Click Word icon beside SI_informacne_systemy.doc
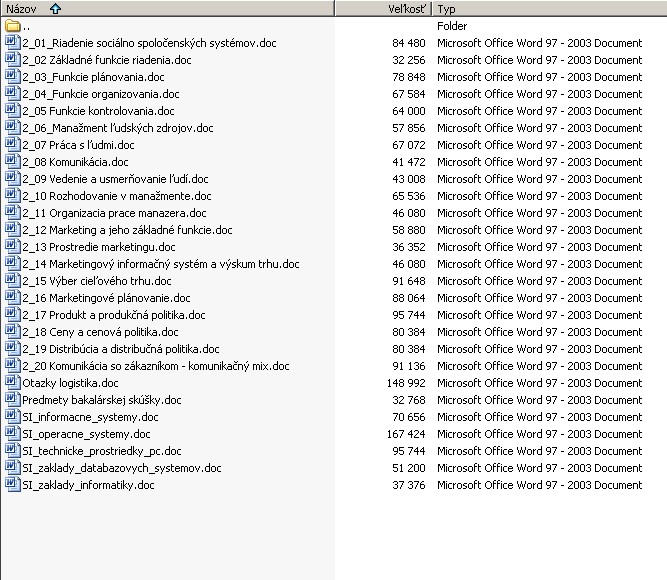 (x=13, y=417)
